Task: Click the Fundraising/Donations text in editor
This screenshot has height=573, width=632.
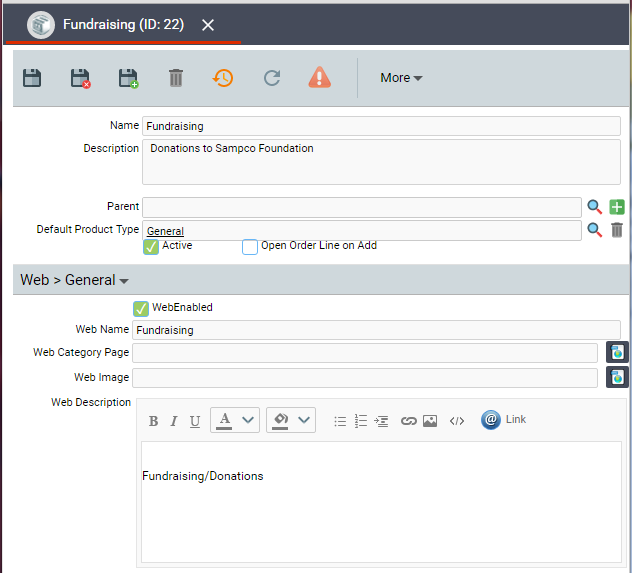Action: 203,476
